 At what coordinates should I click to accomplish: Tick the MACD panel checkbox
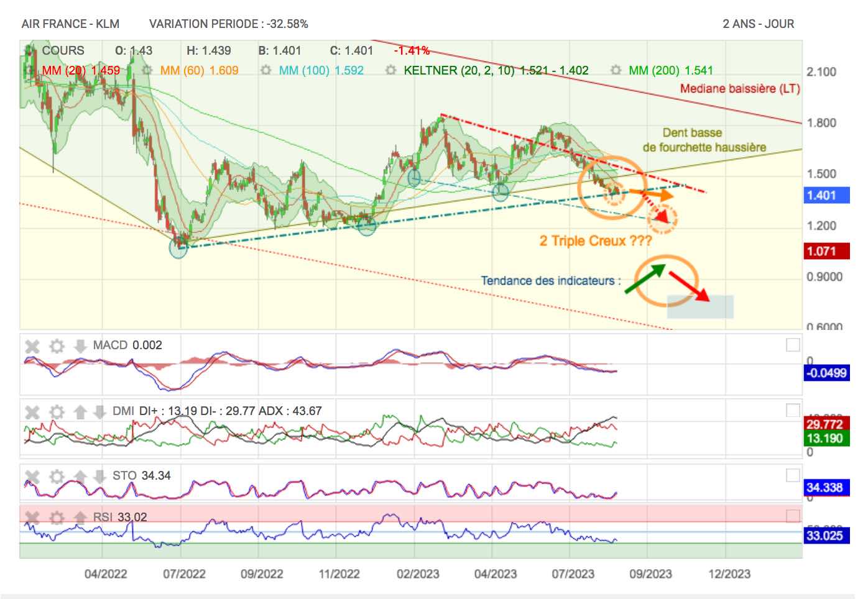[x=793, y=345]
